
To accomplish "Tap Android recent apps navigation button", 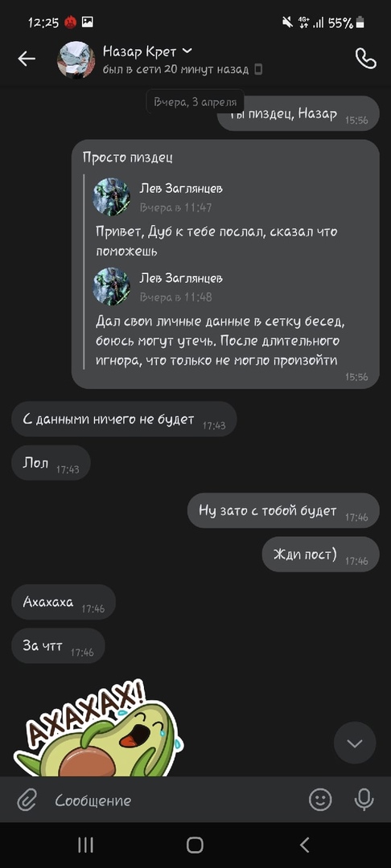I will click(85, 845).
